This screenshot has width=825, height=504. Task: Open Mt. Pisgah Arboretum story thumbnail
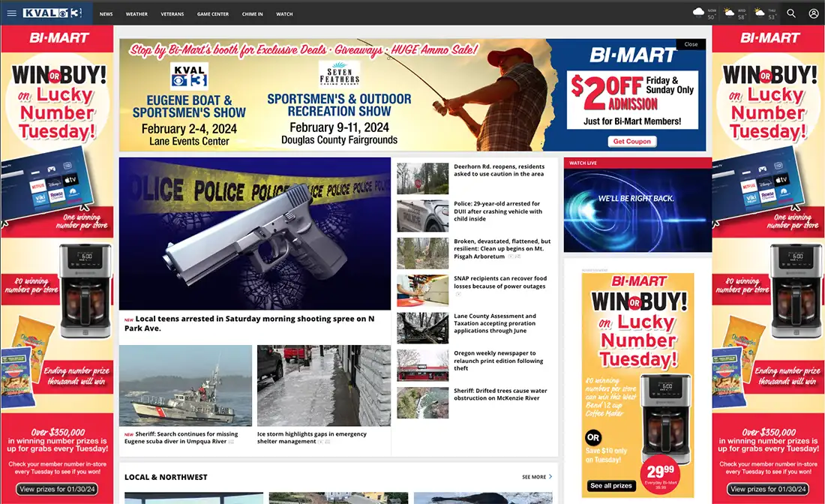(422, 253)
